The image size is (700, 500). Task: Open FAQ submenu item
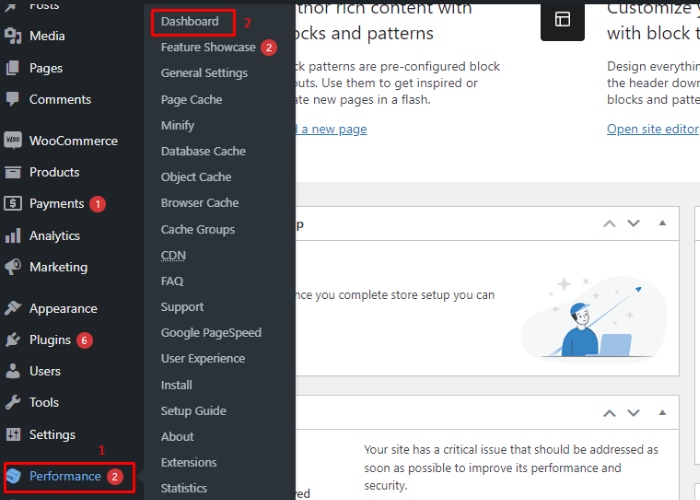[172, 281]
